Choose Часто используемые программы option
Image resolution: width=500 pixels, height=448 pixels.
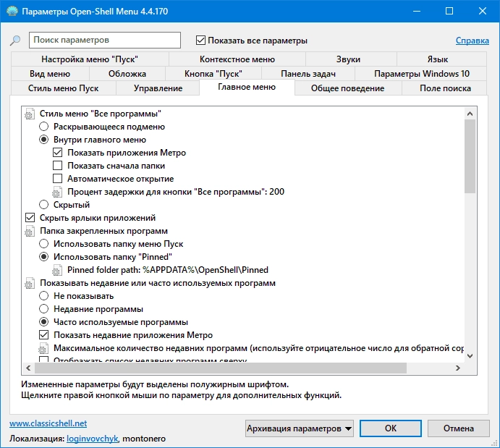tap(43, 322)
